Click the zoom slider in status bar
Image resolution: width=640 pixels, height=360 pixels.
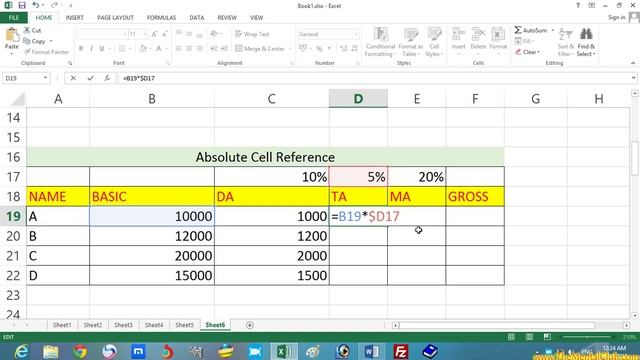pyautogui.click(x=587, y=337)
